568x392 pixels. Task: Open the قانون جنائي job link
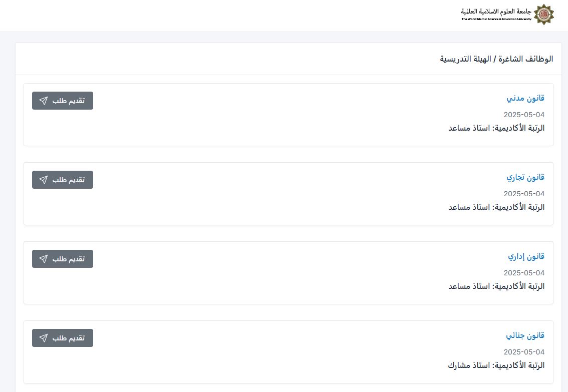click(525, 335)
